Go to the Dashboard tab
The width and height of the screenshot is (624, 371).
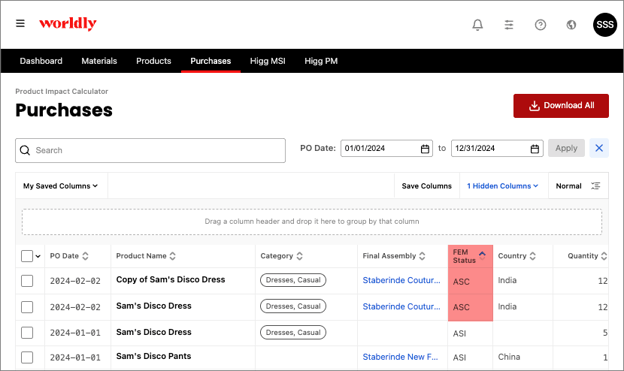[x=41, y=61]
